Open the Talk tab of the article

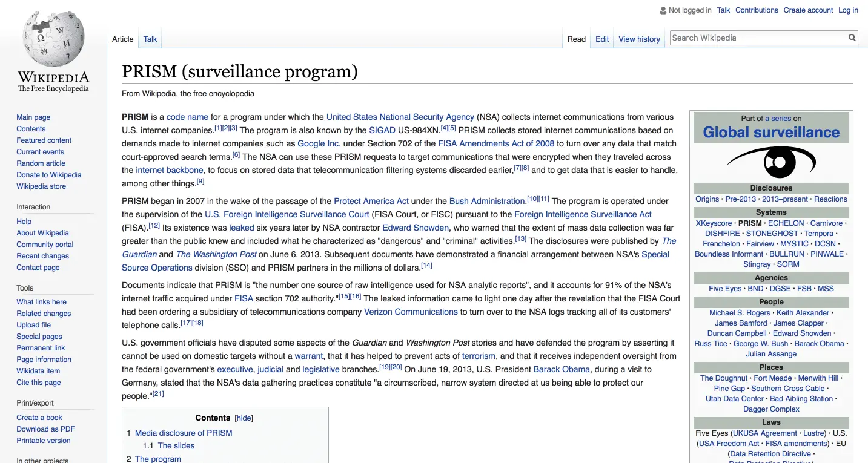point(150,39)
